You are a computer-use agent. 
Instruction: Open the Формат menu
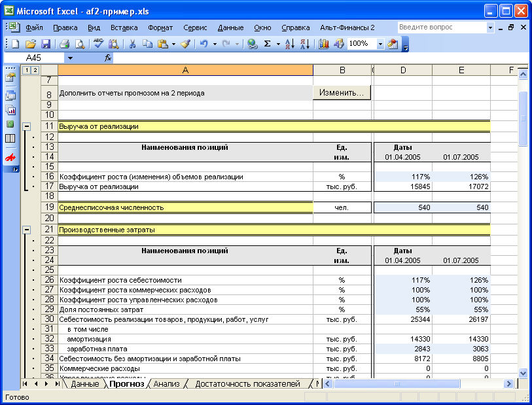pos(160,28)
